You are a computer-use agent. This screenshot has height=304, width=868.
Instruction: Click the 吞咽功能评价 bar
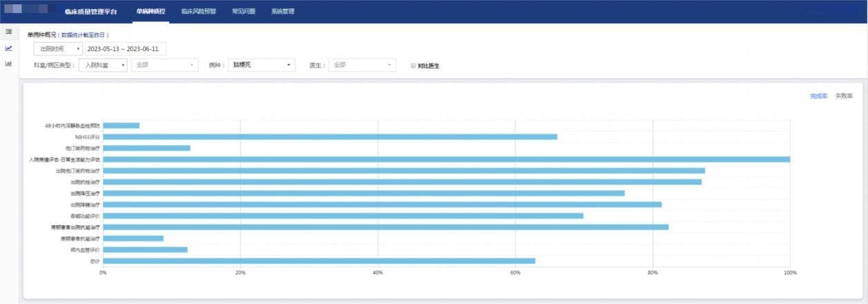click(x=344, y=216)
